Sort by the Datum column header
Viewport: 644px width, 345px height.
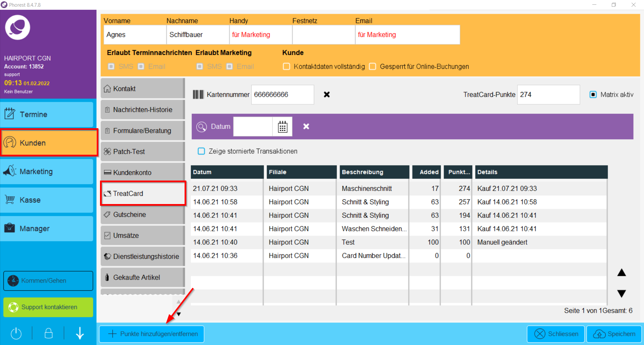coord(227,172)
